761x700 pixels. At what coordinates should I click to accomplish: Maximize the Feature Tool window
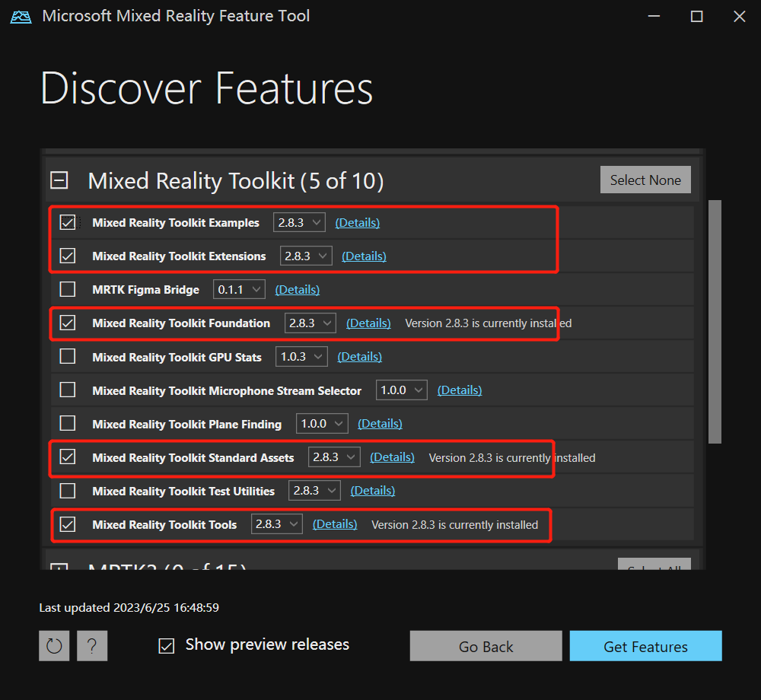[696, 16]
